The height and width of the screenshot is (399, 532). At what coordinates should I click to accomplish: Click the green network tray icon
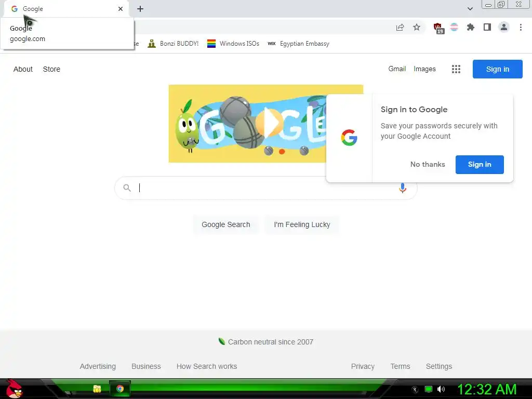click(429, 389)
